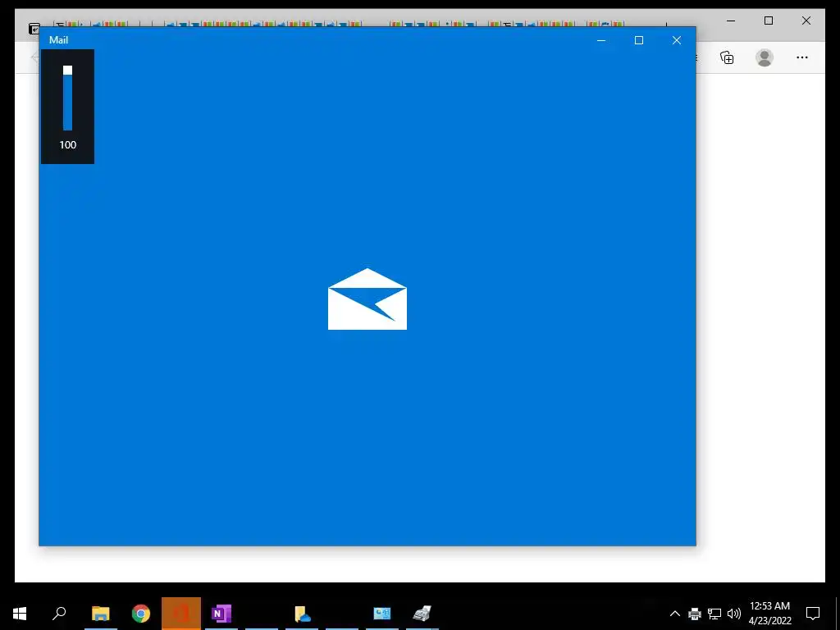
Task: Open the profile avatar in browser window
Action: click(x=765, y=57)
